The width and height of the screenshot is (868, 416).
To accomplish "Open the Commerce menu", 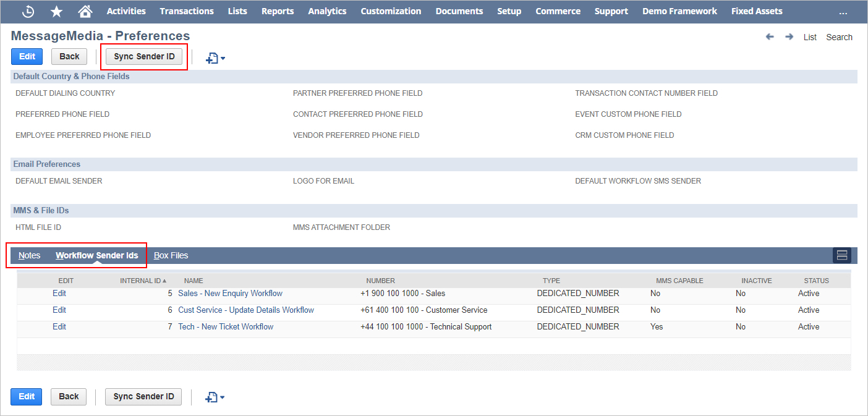I will click(558, 11).
